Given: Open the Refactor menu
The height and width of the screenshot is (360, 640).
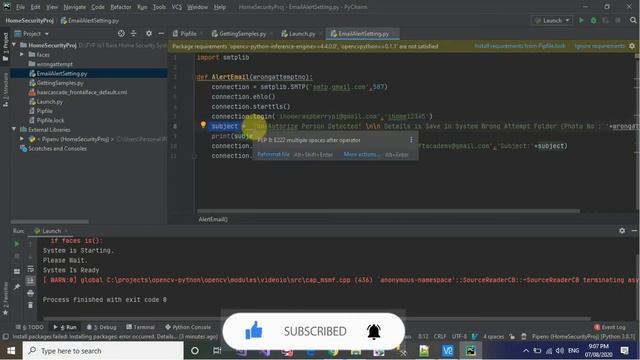Looking at the screenshot, I should pos(121,7).
